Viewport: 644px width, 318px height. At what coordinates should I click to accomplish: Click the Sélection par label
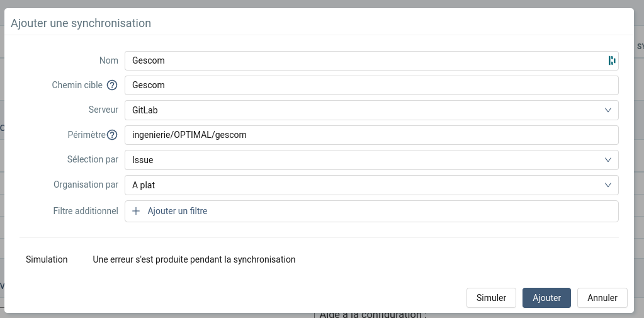pyautogui.click(x=93, y=160)
